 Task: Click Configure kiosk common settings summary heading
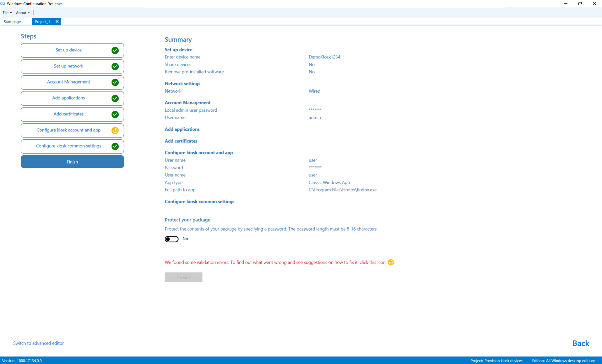[x=199, y=201]
